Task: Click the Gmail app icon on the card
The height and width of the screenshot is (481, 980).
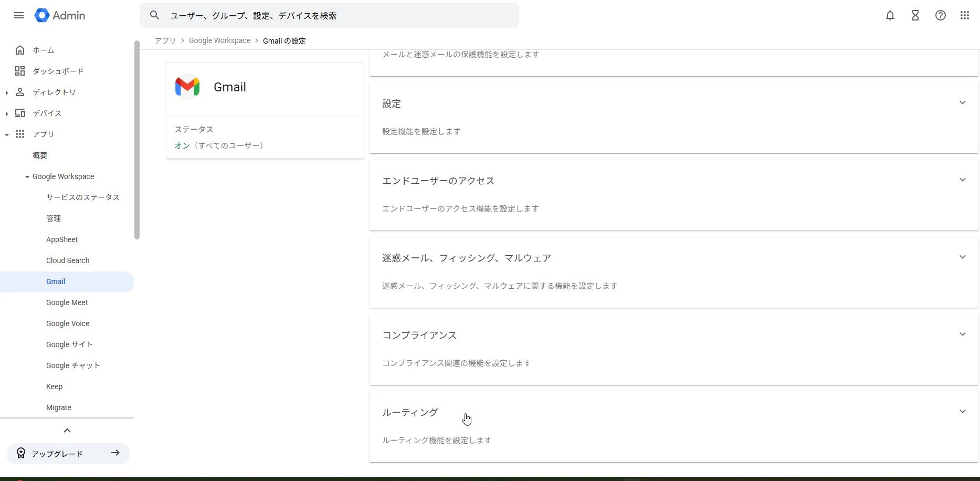Action: coord(187,86)
